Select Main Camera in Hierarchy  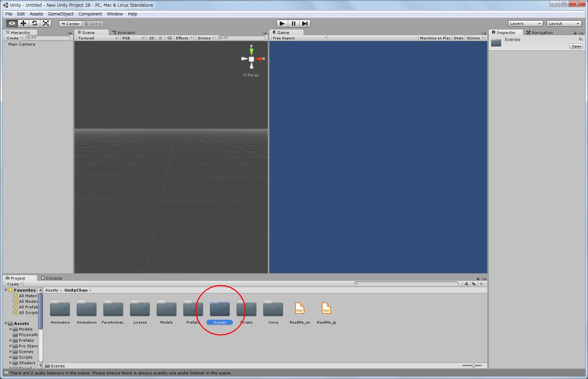(22, 44)
